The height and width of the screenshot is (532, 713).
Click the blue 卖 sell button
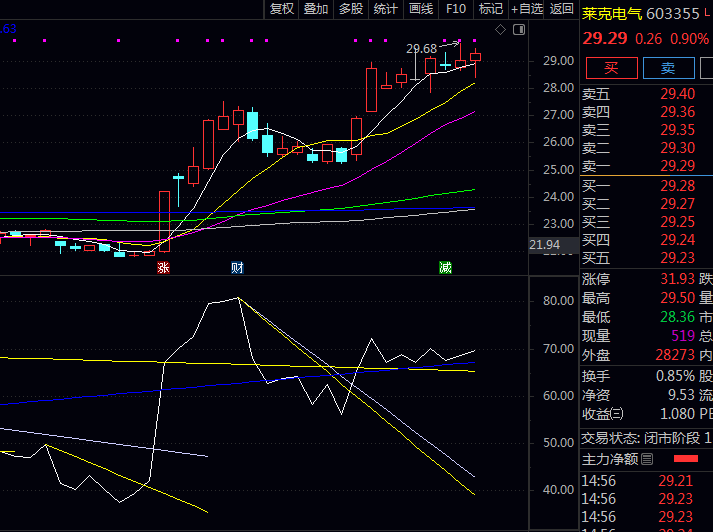click(x=667, y=68)
